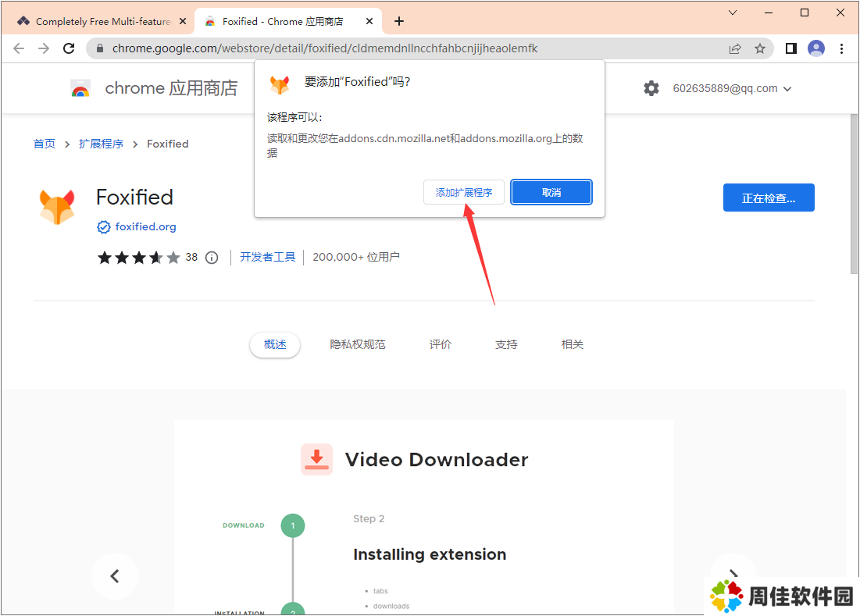Viewport: 860px width, 616px height.
Task: Click the browser back arrow icon
Action: [x=19, y=48]
